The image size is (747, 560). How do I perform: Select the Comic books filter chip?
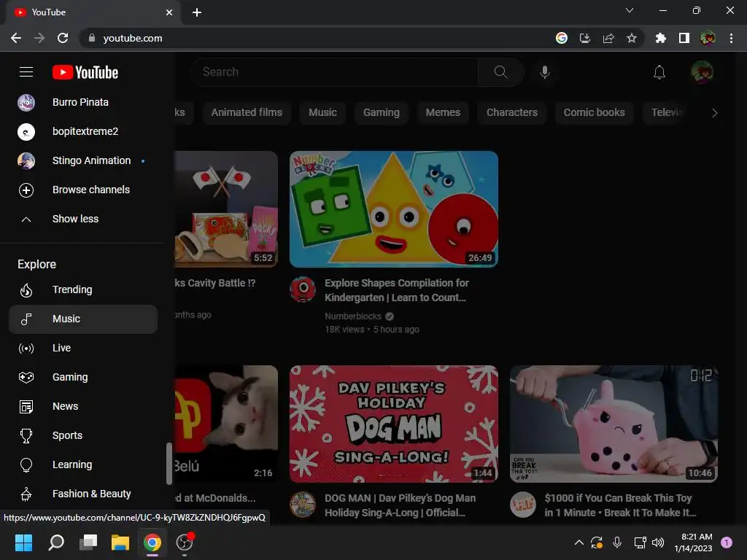[594, 113]
